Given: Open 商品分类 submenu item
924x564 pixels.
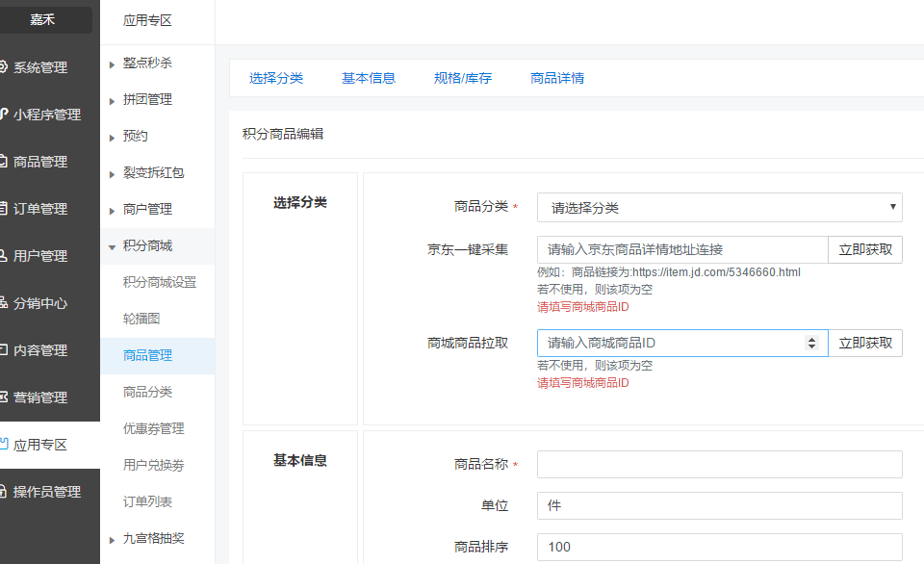Looking at the screenshot, I should [147, 392].
